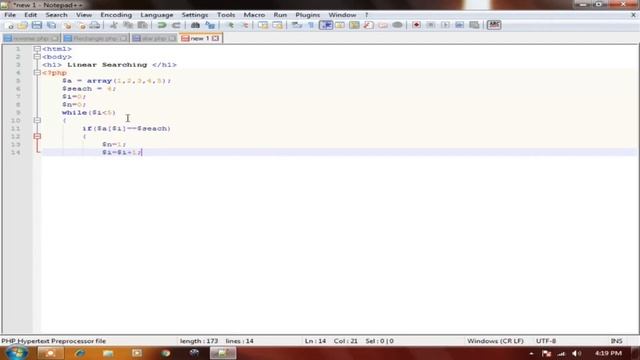Click the Save All toolbar icon
This screenshot has height=360, width=640.
tap(51, 25)
